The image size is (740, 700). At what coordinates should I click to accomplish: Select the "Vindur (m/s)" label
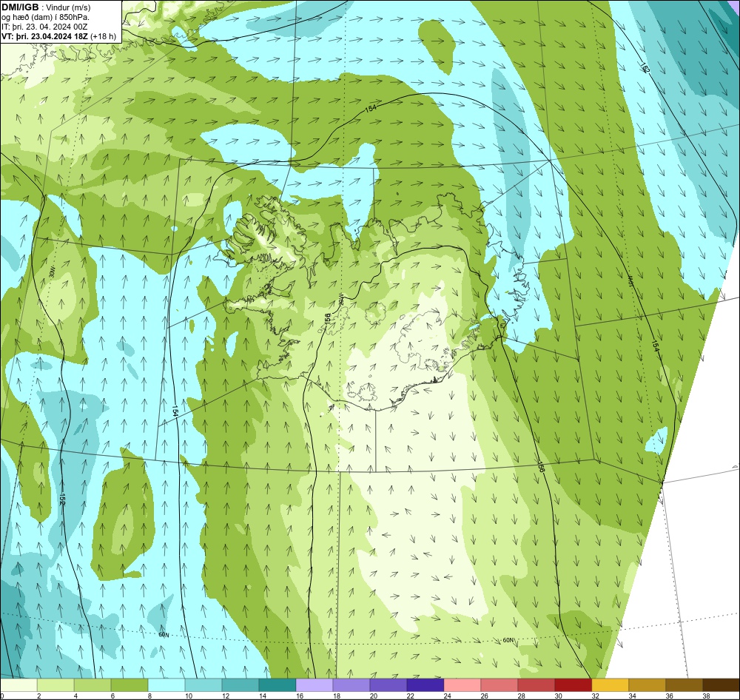[x=68, y=7]
